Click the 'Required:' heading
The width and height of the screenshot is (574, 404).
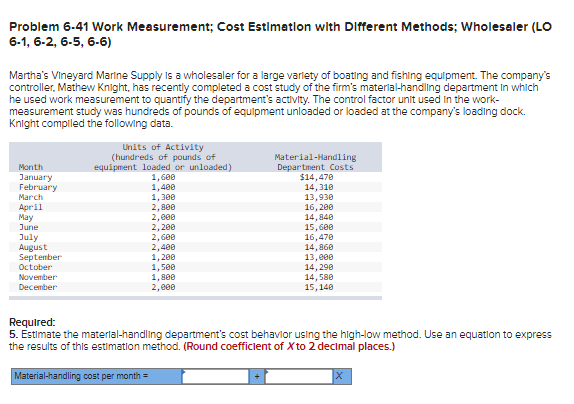[32, 322]
